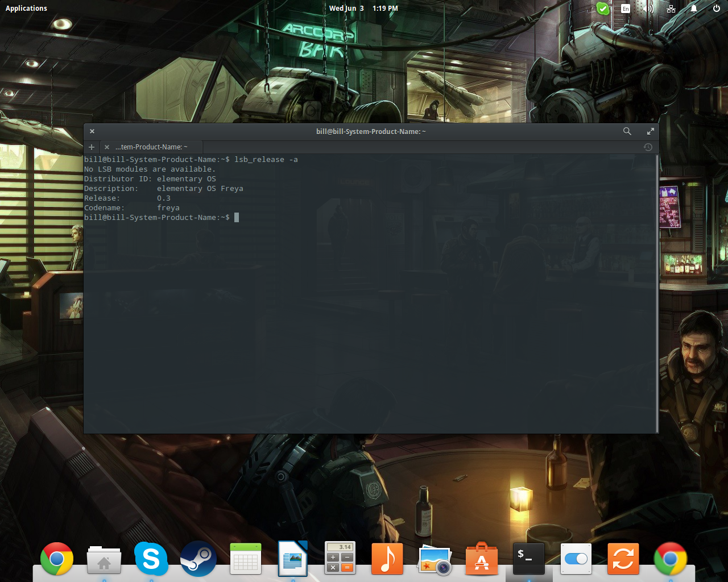The width and height of the screenshot is (728, 582).
Task: Open the date and time indicator
Action: 363,8
